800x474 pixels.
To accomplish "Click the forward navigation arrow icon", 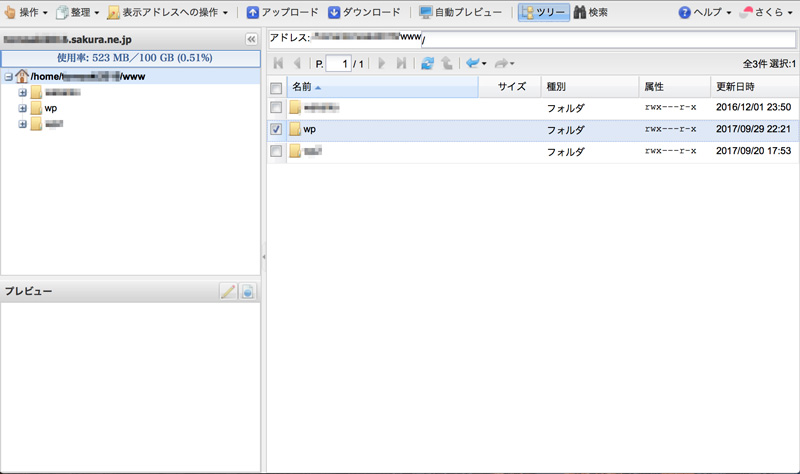I will click(501, 63).
